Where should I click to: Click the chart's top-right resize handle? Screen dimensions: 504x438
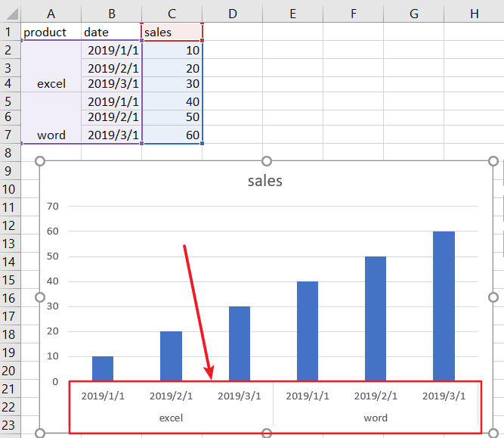click(493, 161)
